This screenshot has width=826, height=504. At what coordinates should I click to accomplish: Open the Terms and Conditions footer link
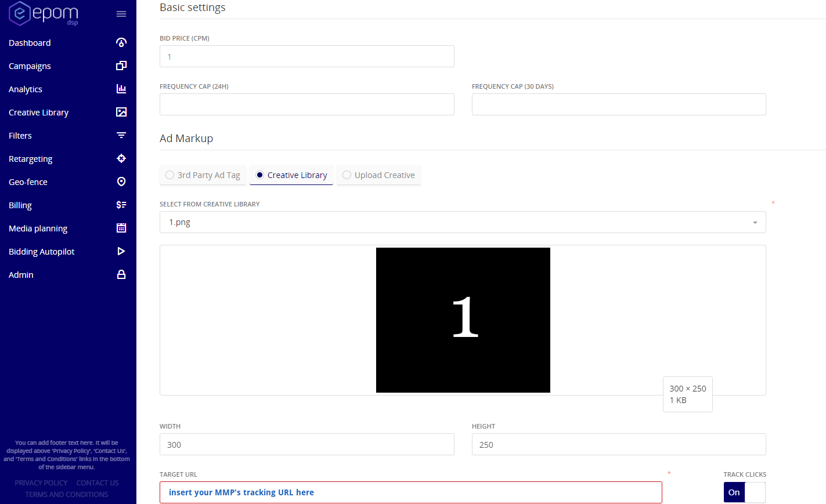[67, 494]
